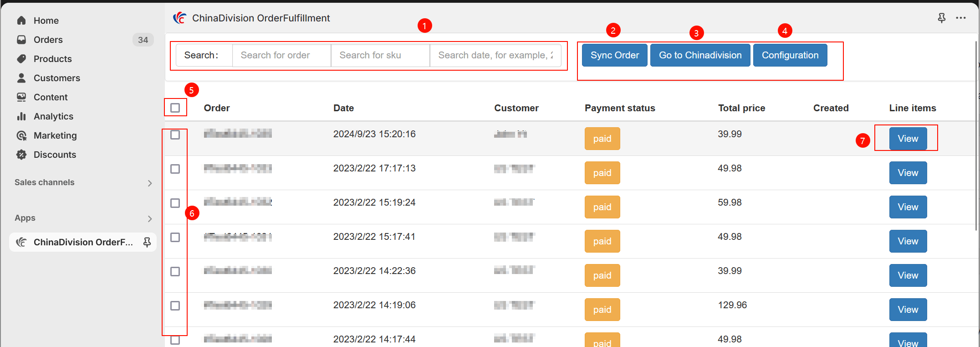Open the Discounts badge icon
The image size is (980, 347).
(x=21, y=155)
